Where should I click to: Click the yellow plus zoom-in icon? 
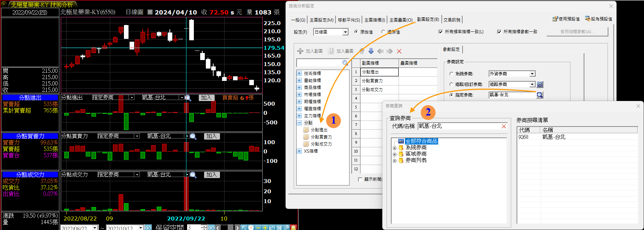pos(265,228)
